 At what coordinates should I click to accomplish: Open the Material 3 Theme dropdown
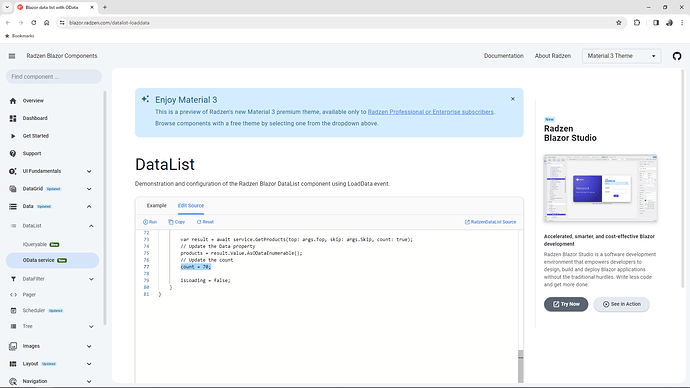(621, 56)
